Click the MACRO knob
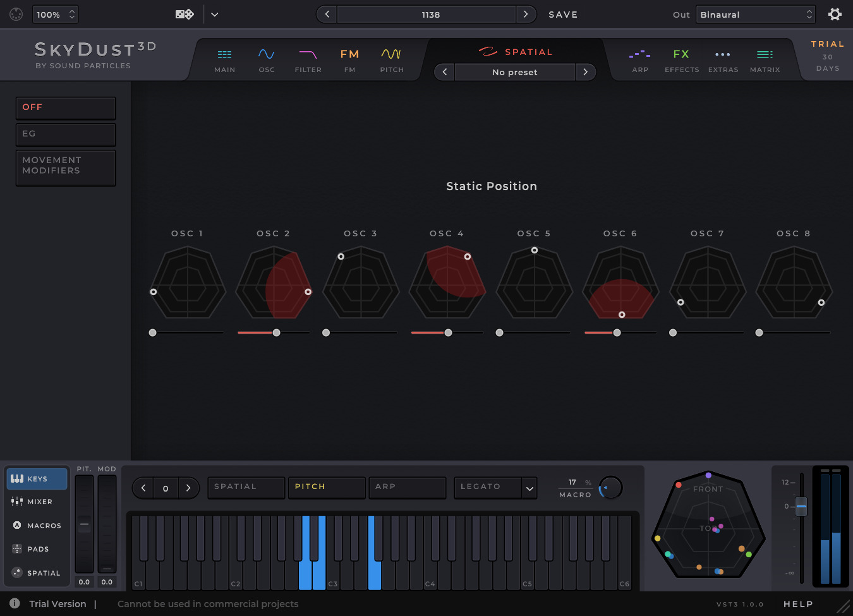Screen dimensions: 853x616 click(610, 488)
